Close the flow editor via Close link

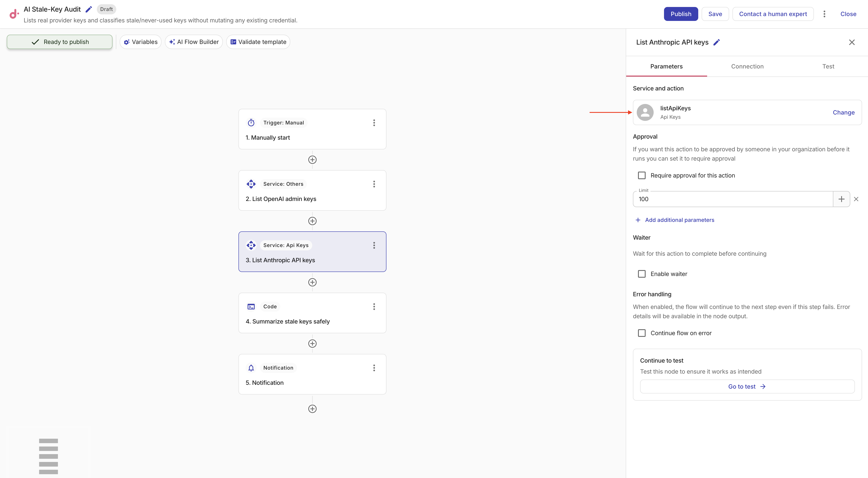click(848, 14)
